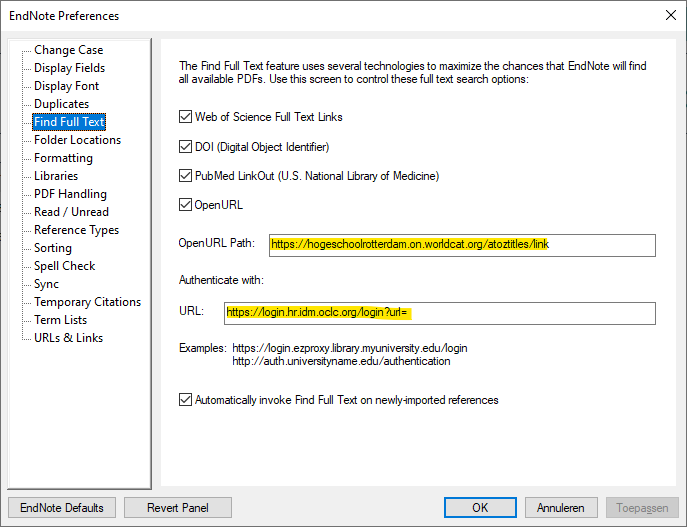The width and height of the screenshot is (687, 527).
Task: Open Folder Locations preferences
Action: click(x=77, y=140)
